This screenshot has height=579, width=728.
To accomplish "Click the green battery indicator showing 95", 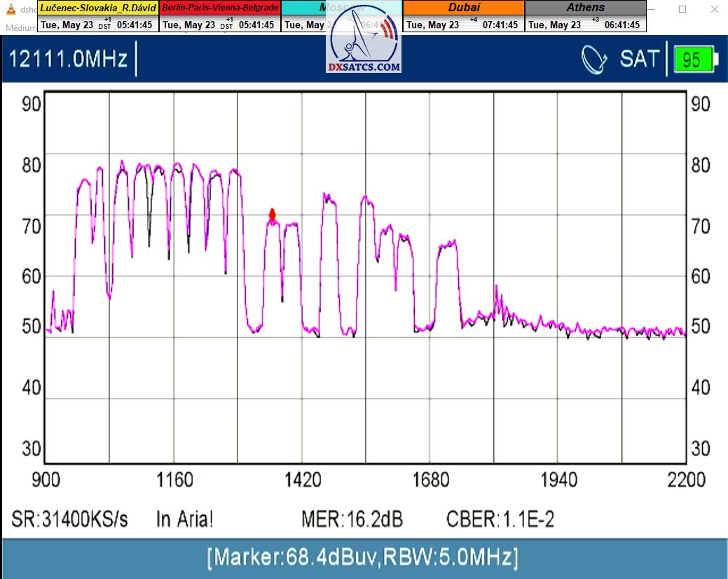I will click(694, 60).
